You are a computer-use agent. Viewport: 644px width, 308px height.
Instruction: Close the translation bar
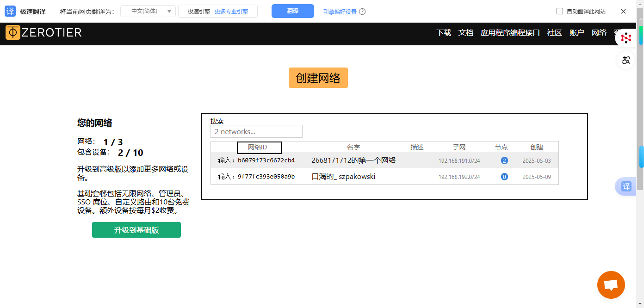623,11
